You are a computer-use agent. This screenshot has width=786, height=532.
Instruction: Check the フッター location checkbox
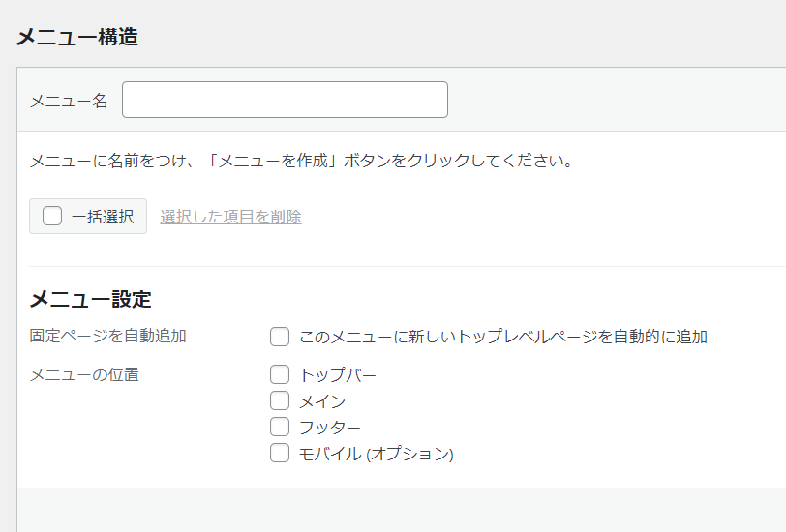click(280, 427)
